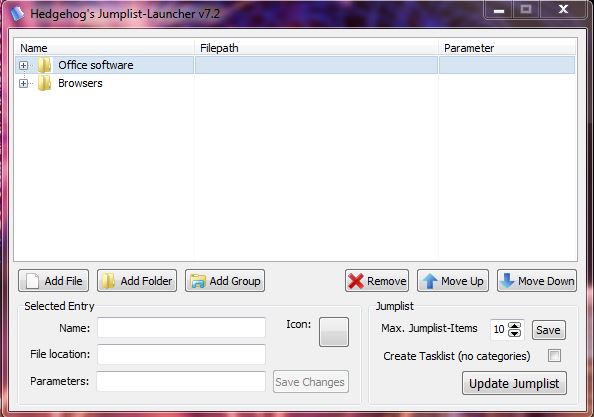Click the Add File page icon
This screenshot has width=594, height=417.
[x=32, y=281]
